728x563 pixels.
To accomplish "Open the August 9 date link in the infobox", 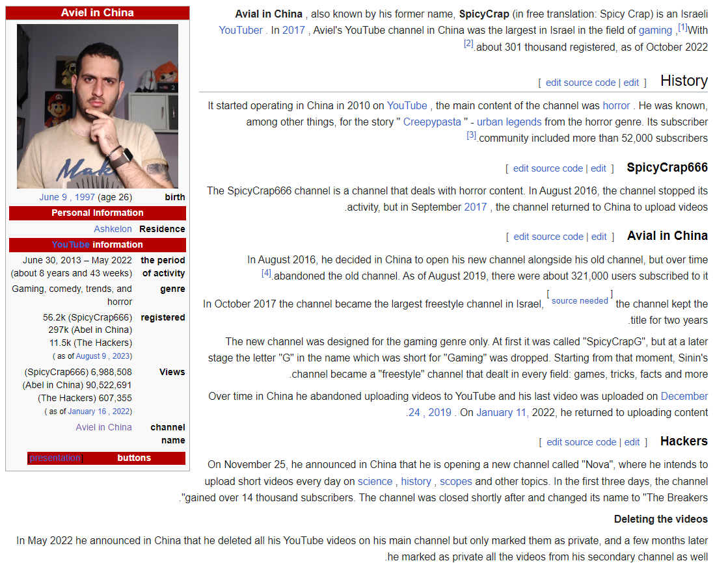I will point(92,356).
